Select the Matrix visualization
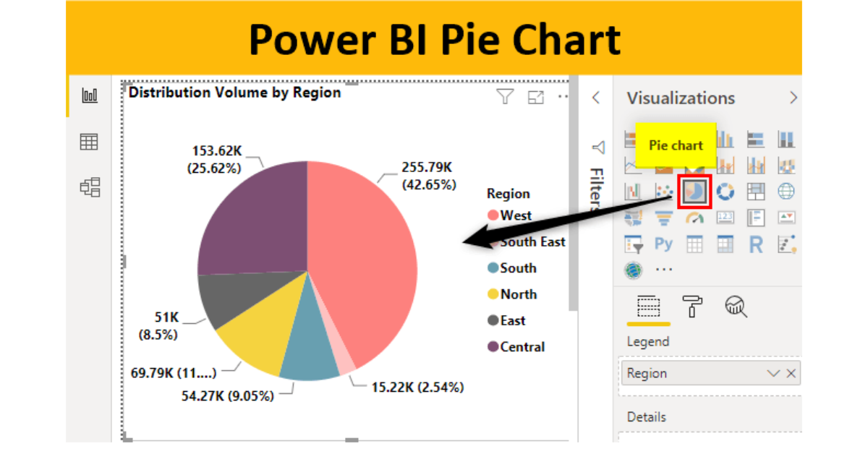The width and height of the screenshot is (868, 454). point(725,244)
